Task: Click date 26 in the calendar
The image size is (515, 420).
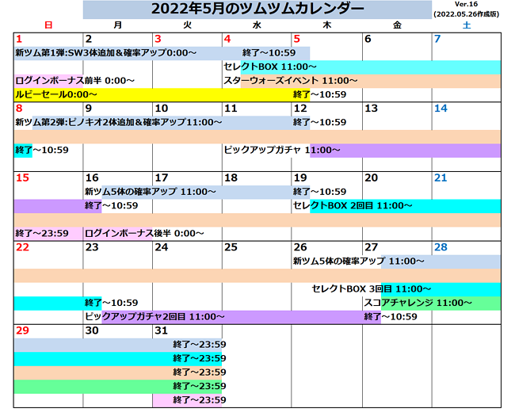Action: (300, 247)
